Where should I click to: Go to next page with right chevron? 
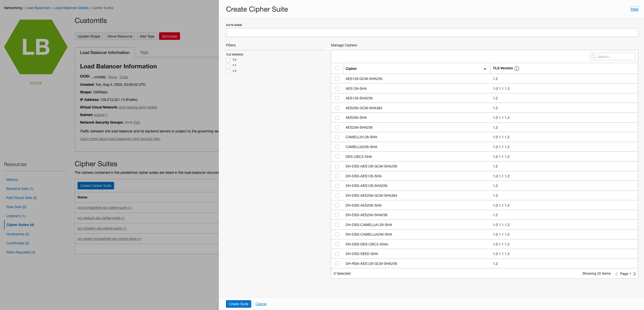[x=634, y=274]
